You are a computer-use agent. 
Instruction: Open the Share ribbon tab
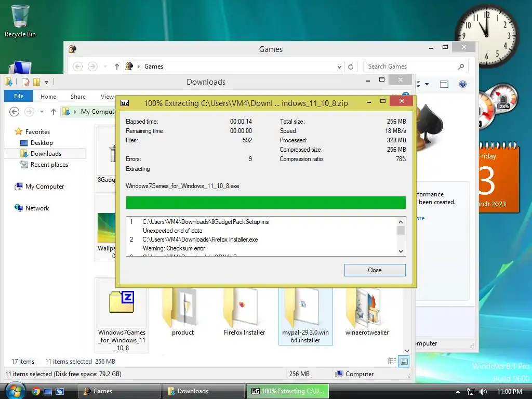[x=78, y=97]
